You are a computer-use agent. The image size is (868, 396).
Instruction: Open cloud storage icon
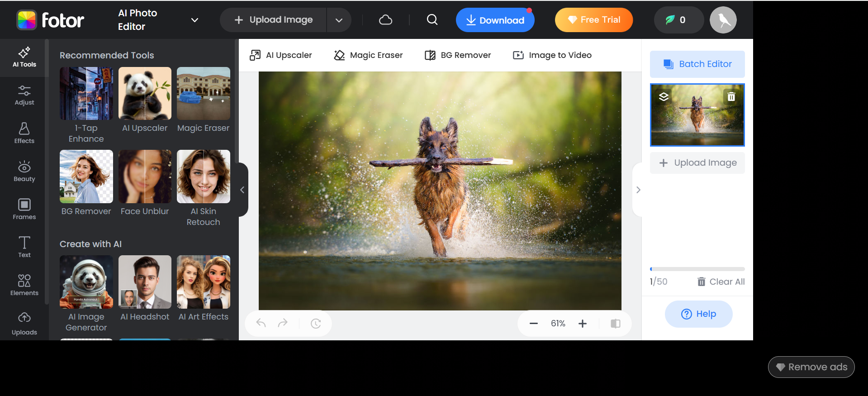385,20
